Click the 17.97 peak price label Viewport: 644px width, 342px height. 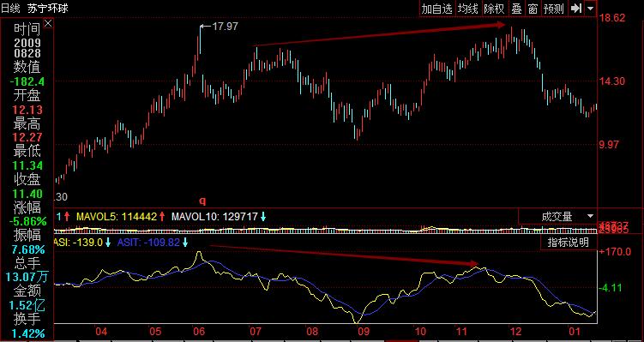pyautogui.click(x=225, y=27)
